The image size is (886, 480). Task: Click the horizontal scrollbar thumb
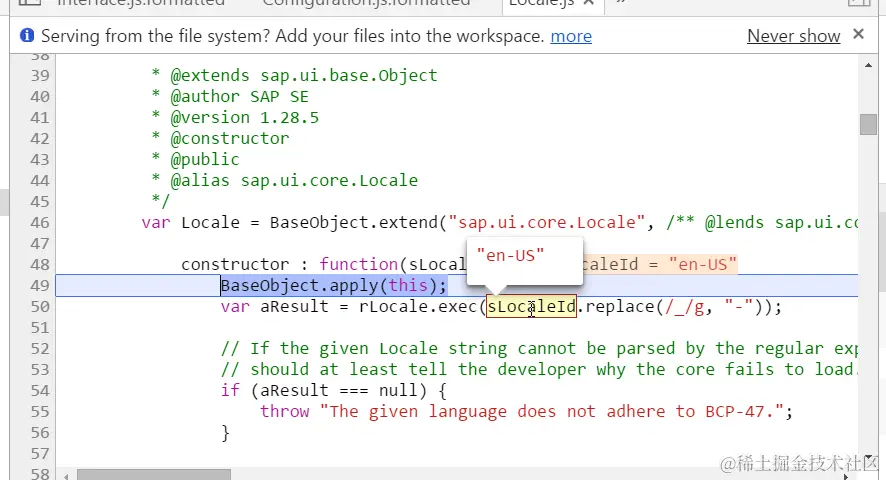tap(154, 474)
